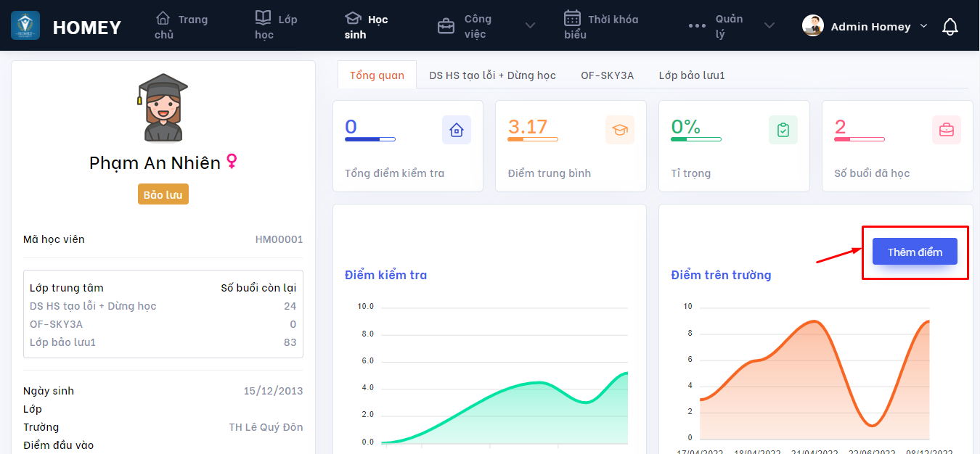The width and height of the screenshot is (980, 454).
Task: Click clipboard check icon in Tỉ trọng card
Action: (x=783, y=130)
